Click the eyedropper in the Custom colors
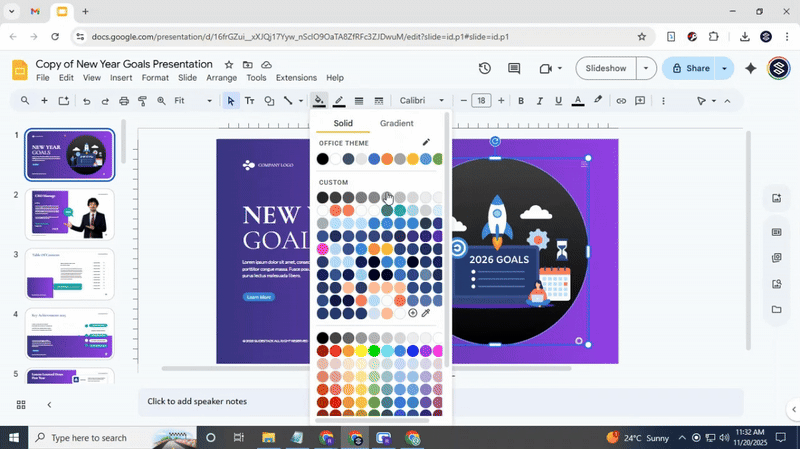This screenshot has height=449, width=800. tap(426, 313)
